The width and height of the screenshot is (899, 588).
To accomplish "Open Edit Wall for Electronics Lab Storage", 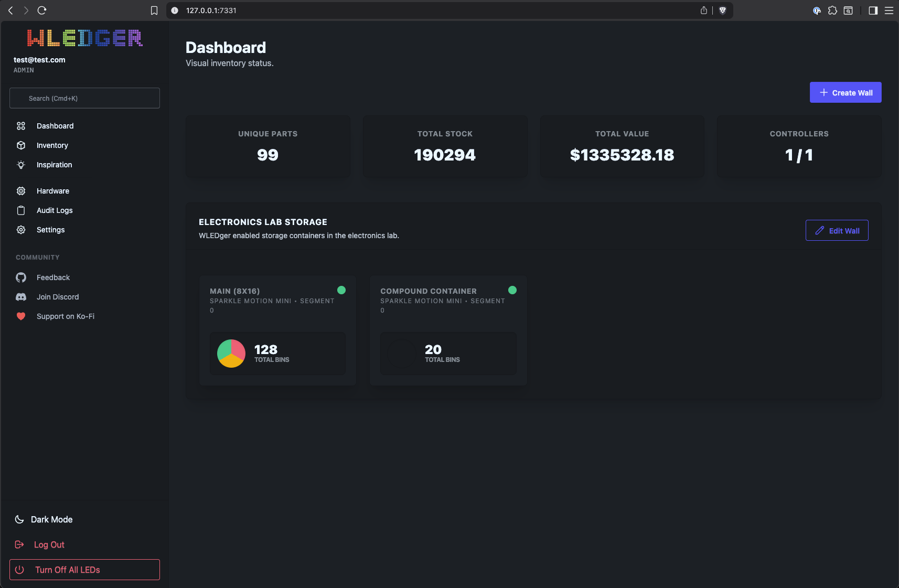I will (x=837, y=230).
